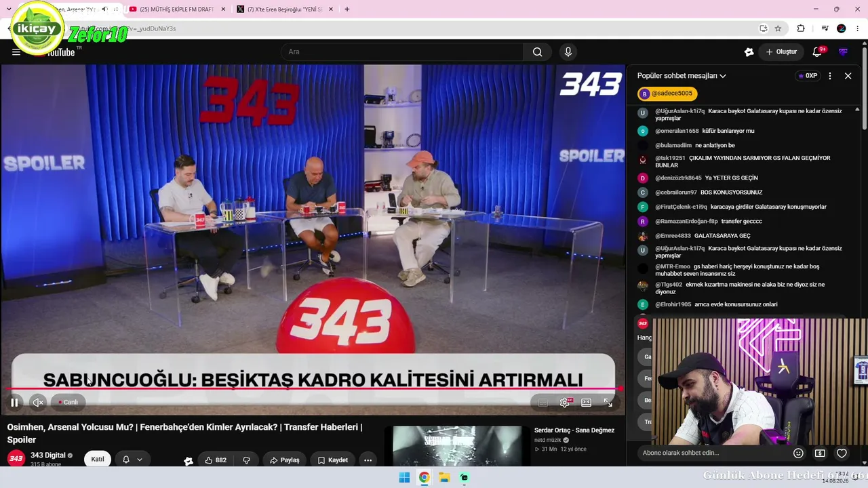The image size is (868, 488).
Task: Open netd müzik channel link
Action: point(548,441)
